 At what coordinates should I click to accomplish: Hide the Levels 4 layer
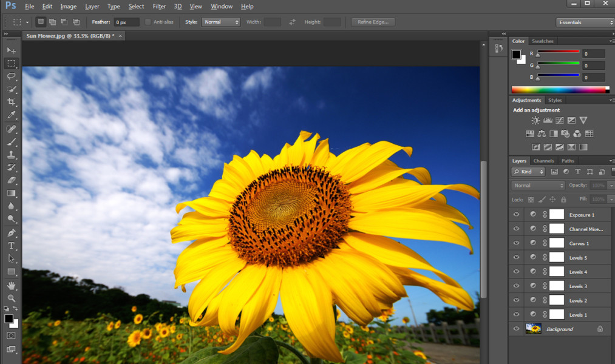(516, 272)
